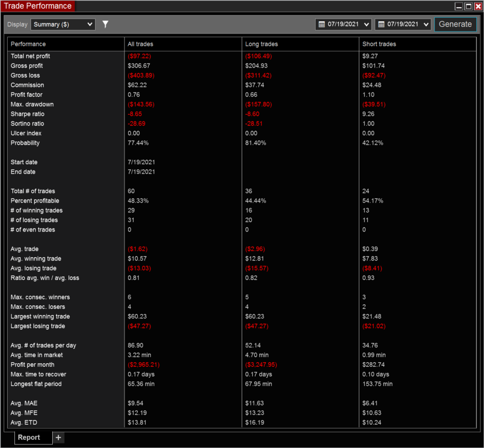Expand the end date 07/19/2021 dropdown arrow
Viewport: 484px width, 448px height.
click(x=426, y=24)
